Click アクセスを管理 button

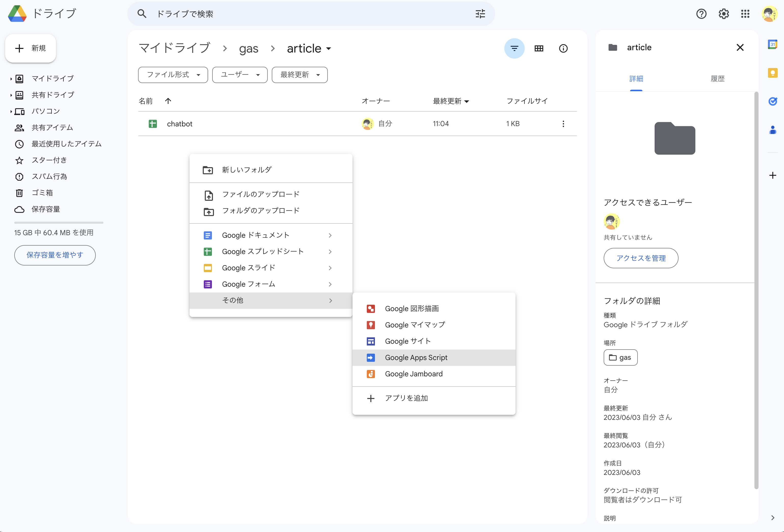click(641, 258)
